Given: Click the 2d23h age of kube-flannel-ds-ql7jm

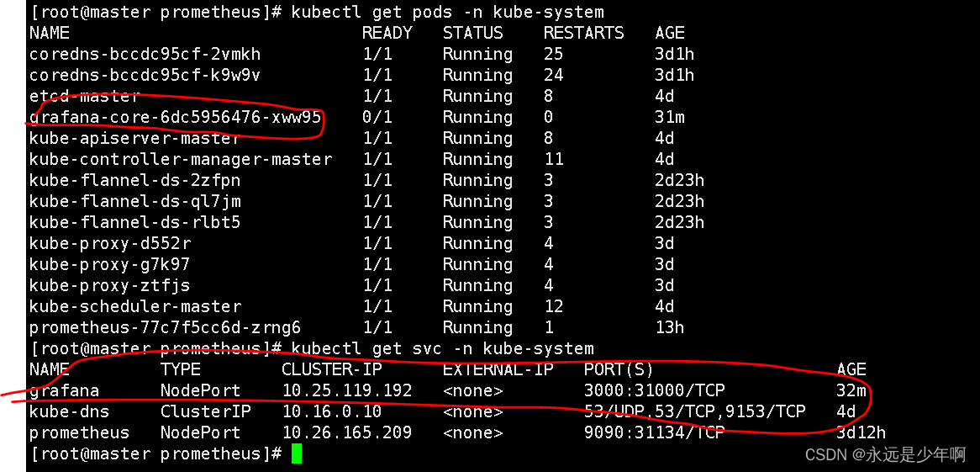Looking at the screenshot, I should (x=680, y=201).
